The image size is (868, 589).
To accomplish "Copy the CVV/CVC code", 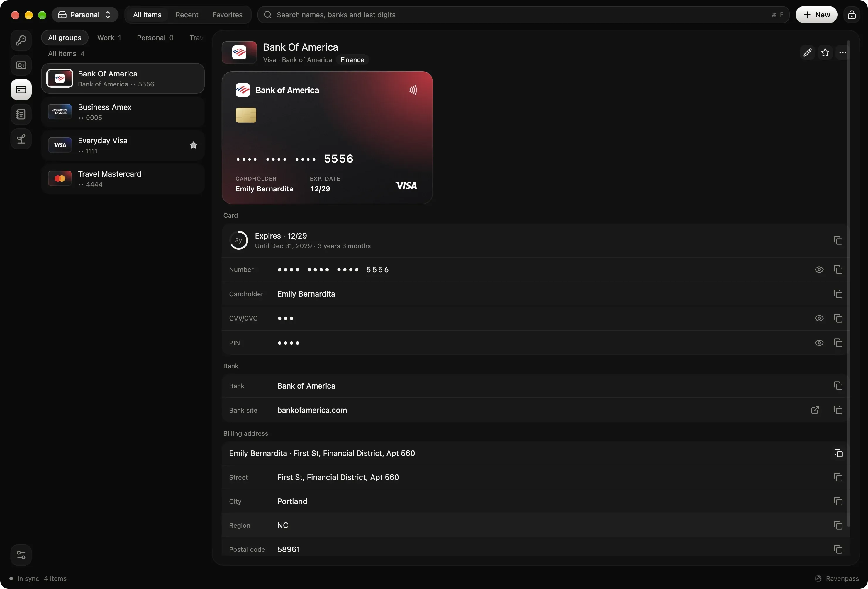I will pyautogui.click(x=838, y=319).
